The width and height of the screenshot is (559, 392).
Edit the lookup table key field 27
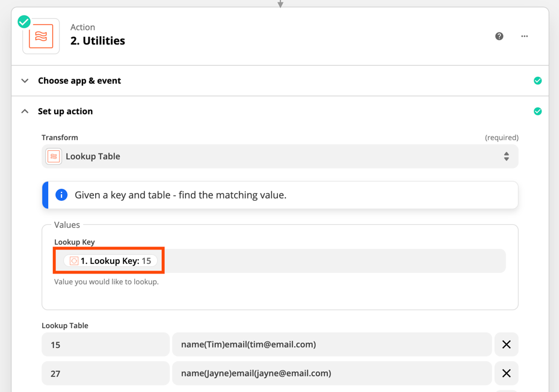pyautogui.click(x=105, y=373)
